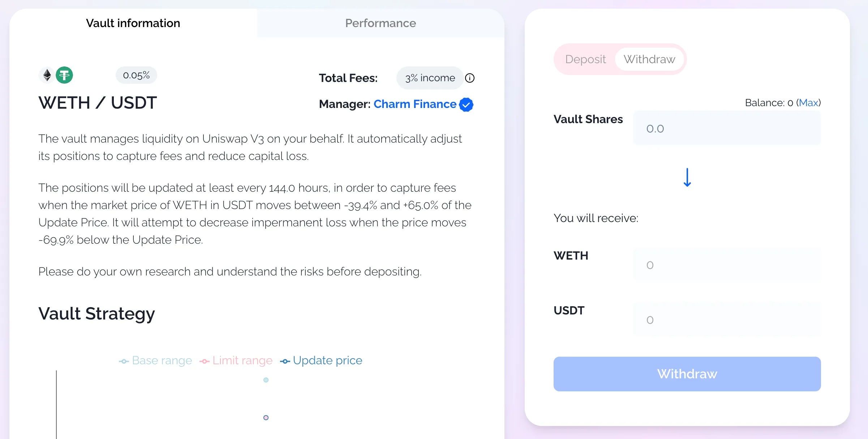Click the USDT receive amount field
The image size is (868, 439).
[727, 320]
